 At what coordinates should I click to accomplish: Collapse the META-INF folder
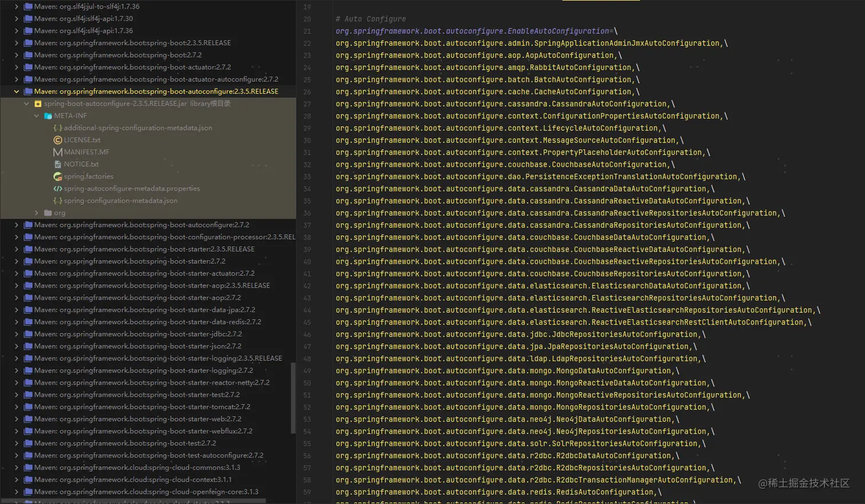coord(37,116)
